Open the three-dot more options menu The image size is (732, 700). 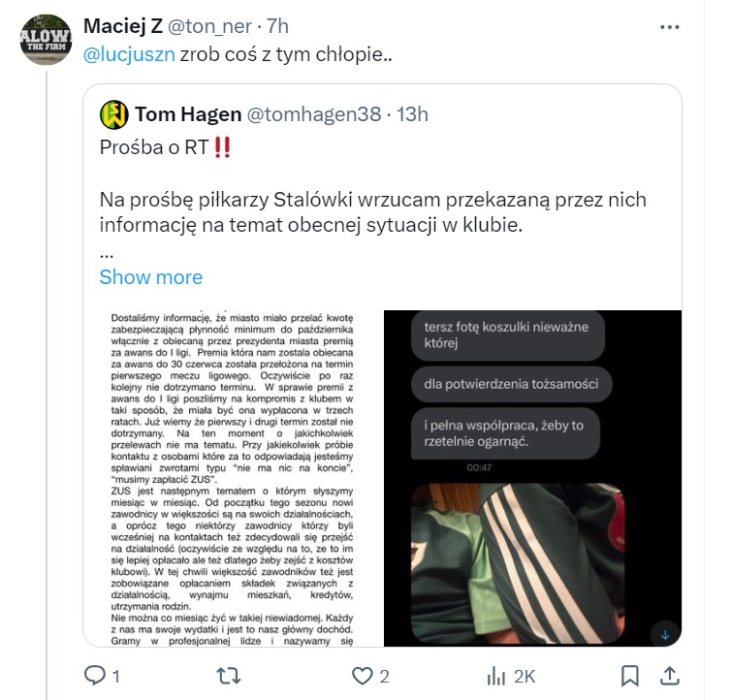669,27
